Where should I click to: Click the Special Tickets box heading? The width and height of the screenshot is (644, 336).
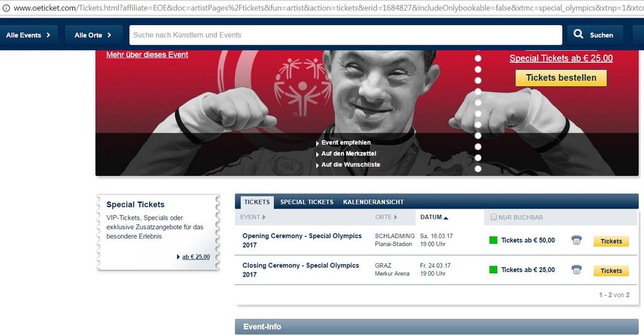pyautogui.click(x=136, y=204)
